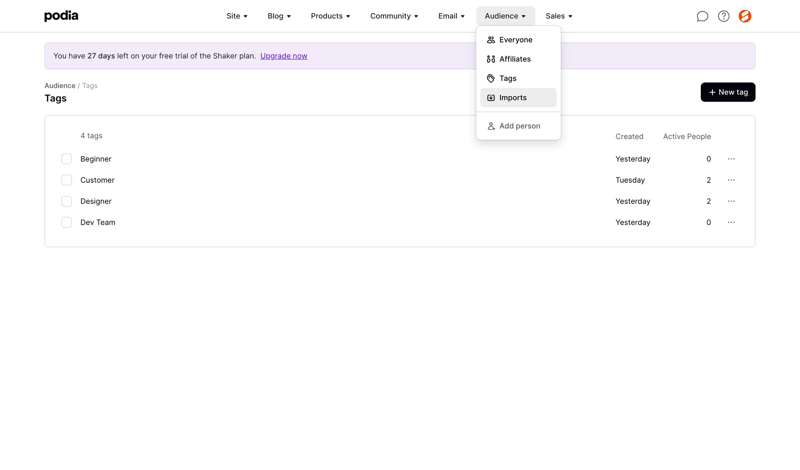Open the Dev Team tag name
Image resolution: width=800 pixels, height=470 pixels.
tap(97, 222)
